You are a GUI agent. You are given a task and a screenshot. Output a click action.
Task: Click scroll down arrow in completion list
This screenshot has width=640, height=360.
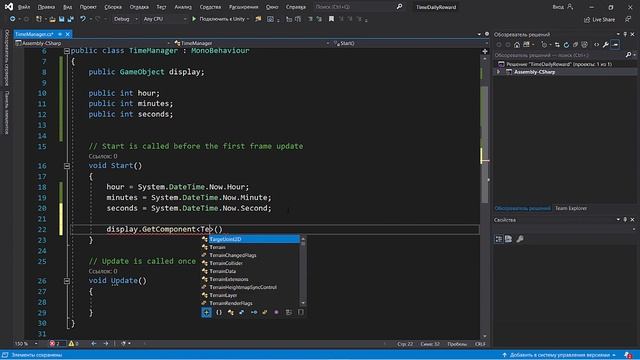coord(303,303)
